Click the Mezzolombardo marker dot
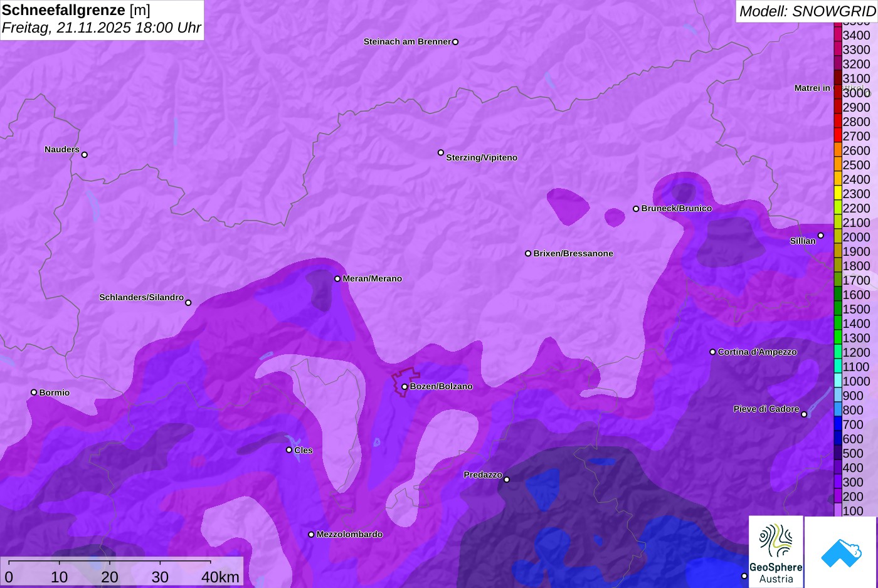Viewport: 878px width, 588px height. point(311,535)
